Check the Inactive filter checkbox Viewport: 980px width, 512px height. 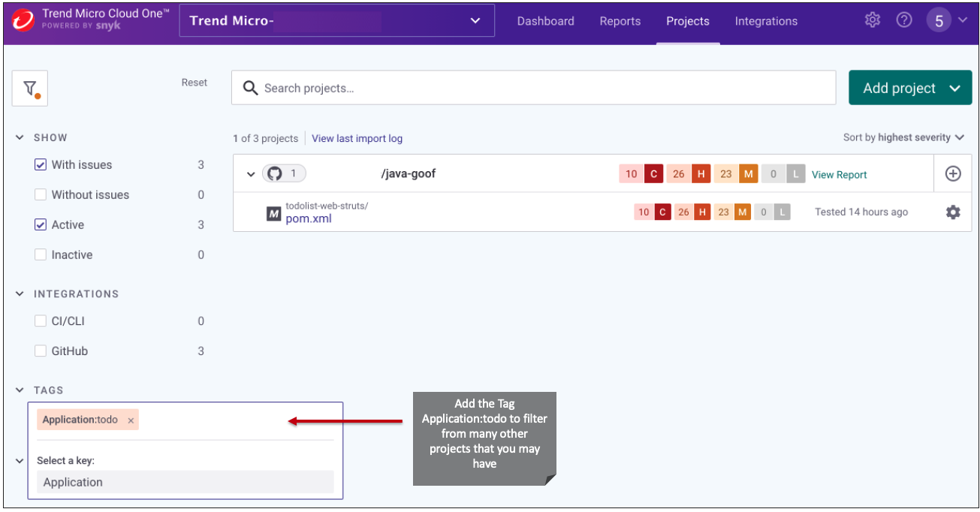coord(41,254)
